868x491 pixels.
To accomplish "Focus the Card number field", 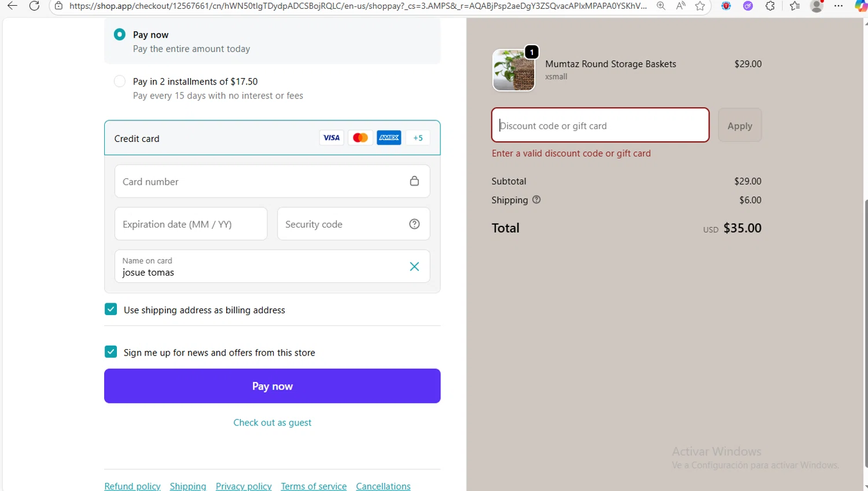I will pyautogui.click(x=272, y=181).
